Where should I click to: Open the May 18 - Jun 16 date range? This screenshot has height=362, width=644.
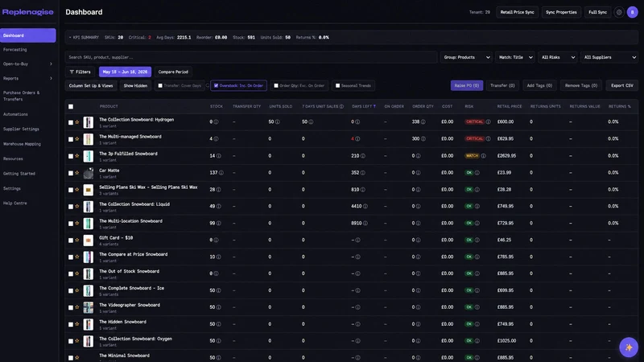tap(125, 72)
